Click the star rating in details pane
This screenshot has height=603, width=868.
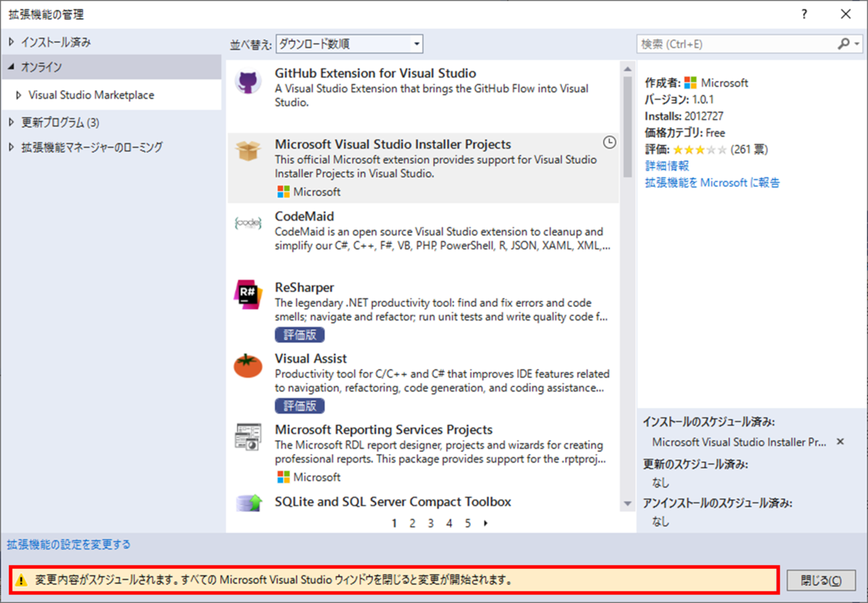(x=699, y=149)
